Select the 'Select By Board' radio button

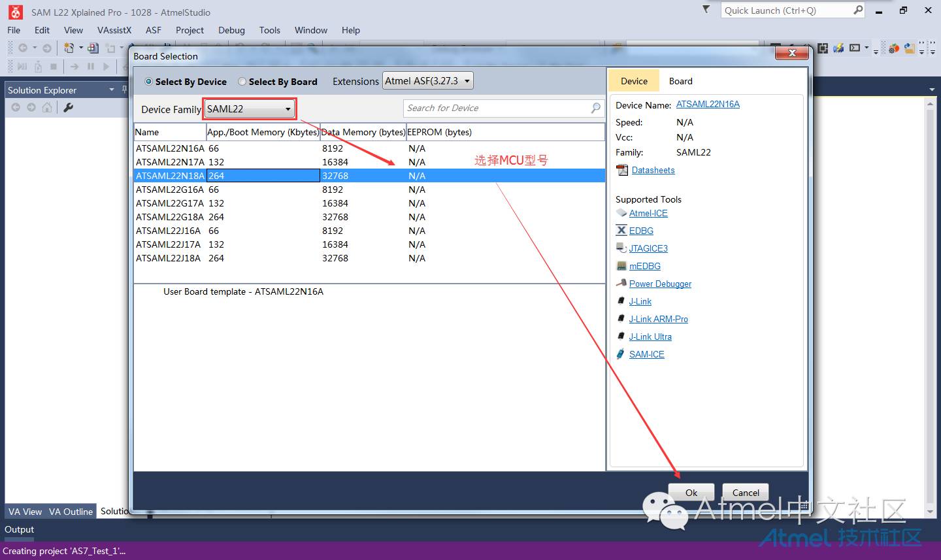(242, 82)
